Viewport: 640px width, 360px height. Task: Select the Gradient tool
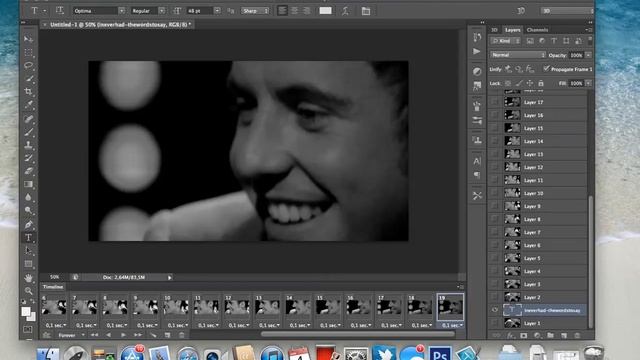[28, 184]
